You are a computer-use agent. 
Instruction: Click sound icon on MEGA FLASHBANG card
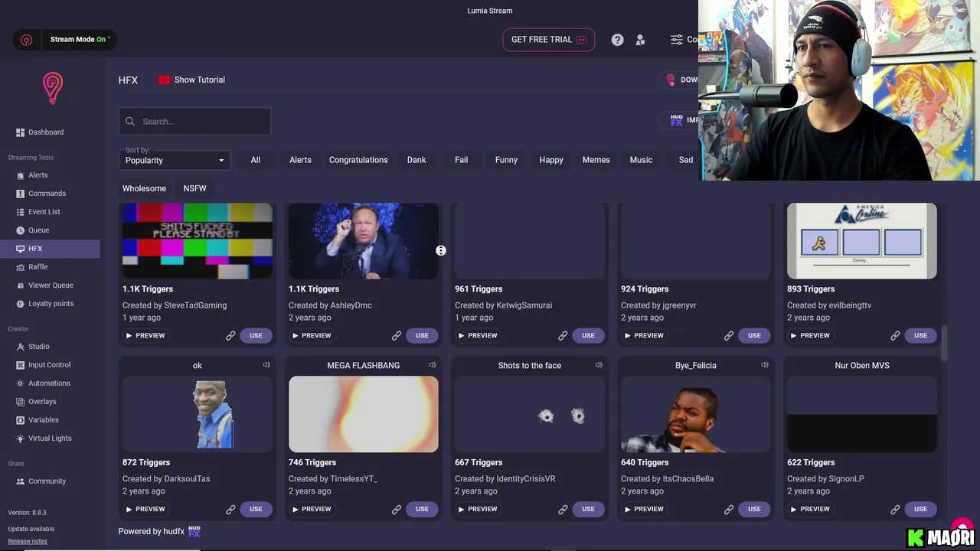433,365
